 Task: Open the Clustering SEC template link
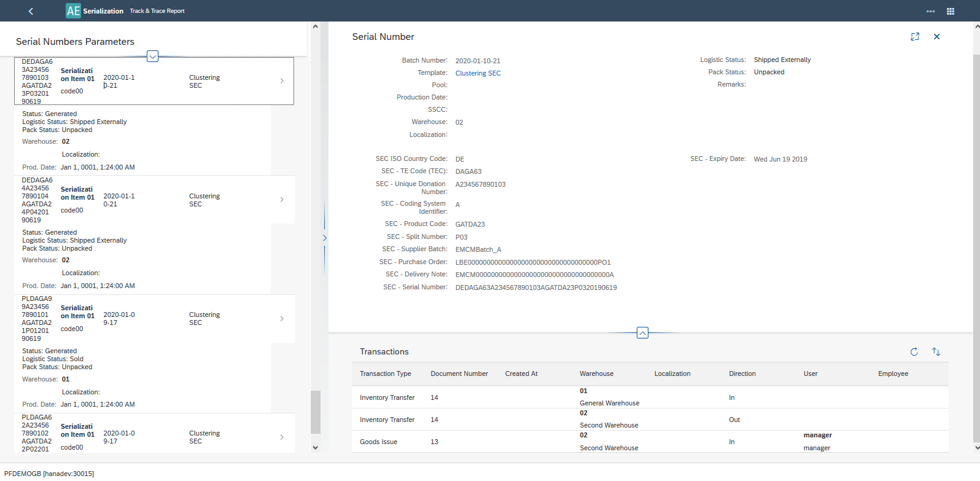click(x=478, y=73)
